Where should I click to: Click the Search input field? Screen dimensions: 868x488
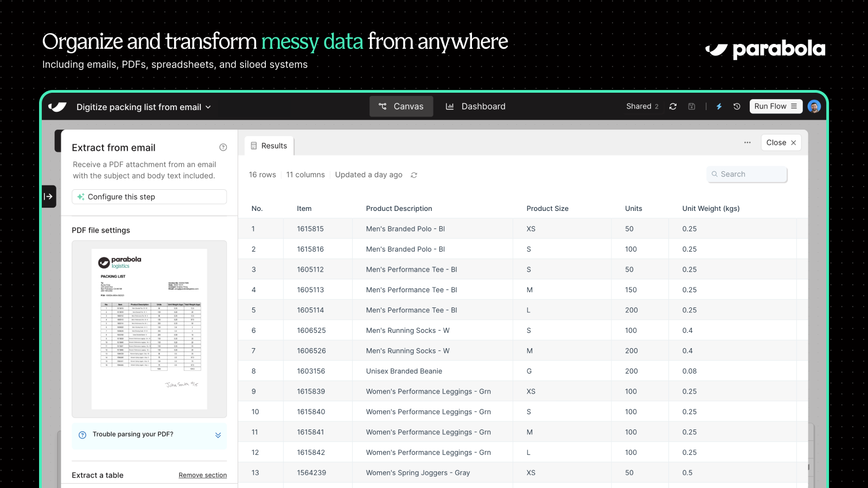pos(747,174)
